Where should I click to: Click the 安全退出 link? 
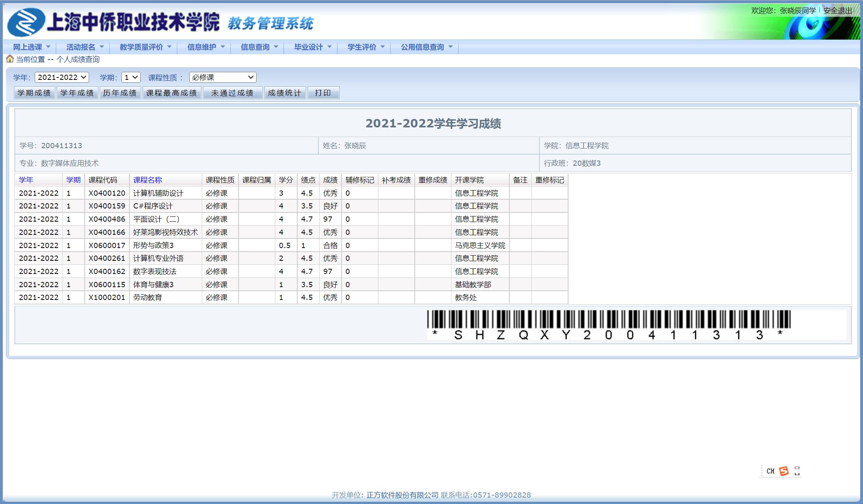tap(838, 11)
